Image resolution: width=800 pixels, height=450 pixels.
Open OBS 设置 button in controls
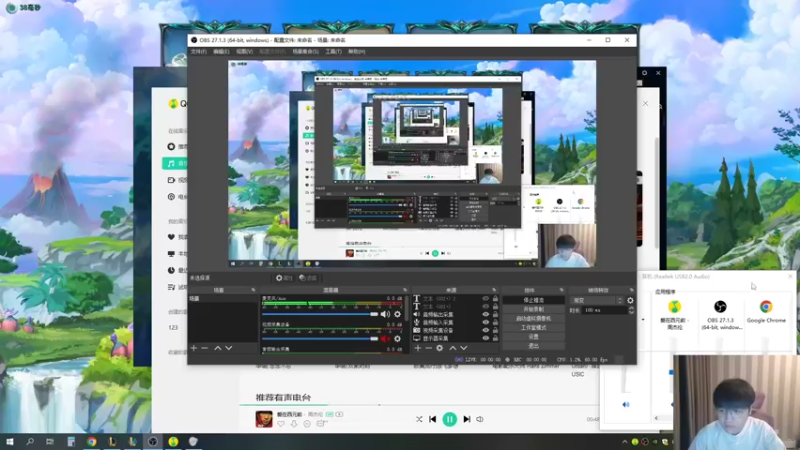point(534,337)
